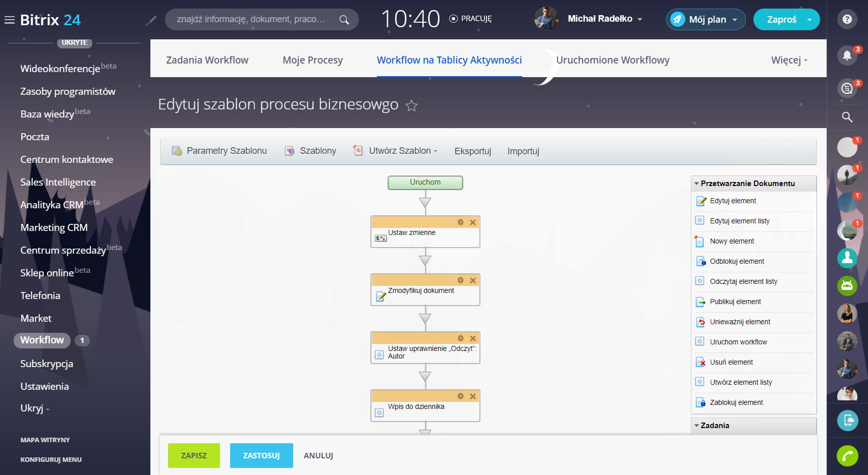Switch to the Moje Procesy tab

312,60
